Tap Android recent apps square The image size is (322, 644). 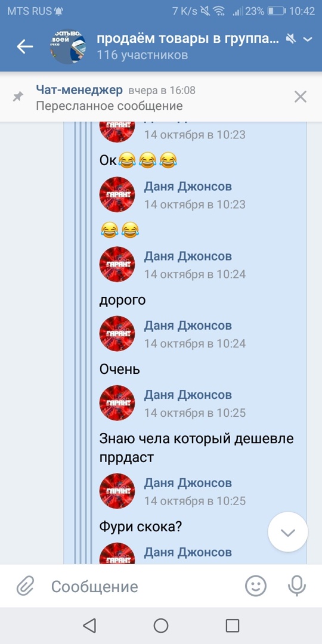coord(233,626)
